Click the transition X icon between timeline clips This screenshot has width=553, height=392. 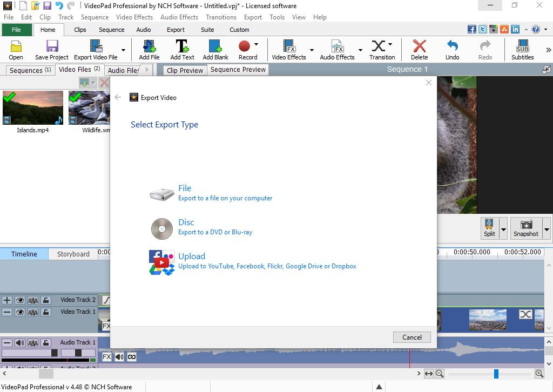(x=525, y=314)
